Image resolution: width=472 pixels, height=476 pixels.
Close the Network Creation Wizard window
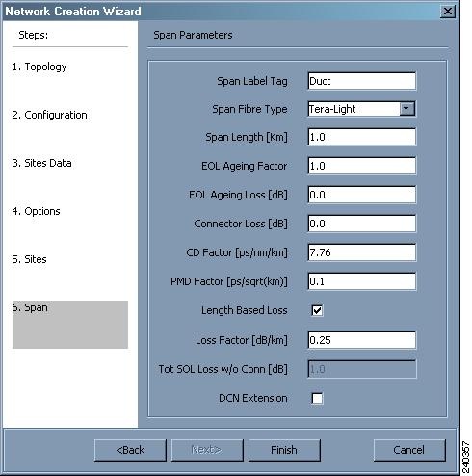click(447, 12)
